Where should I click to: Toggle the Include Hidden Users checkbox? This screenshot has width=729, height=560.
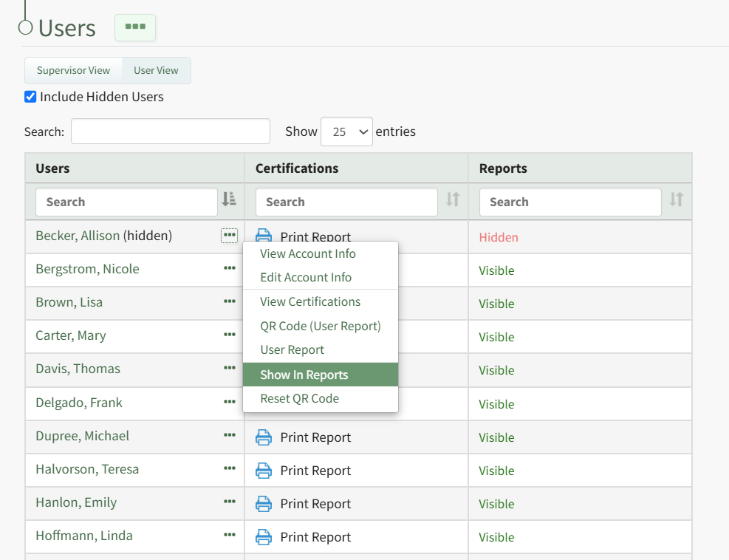pos(30,97)
